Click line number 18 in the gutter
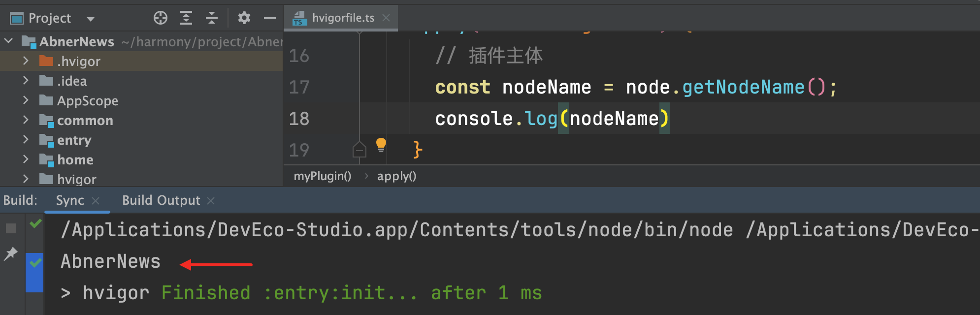980x315 pixels. (299, 119)
